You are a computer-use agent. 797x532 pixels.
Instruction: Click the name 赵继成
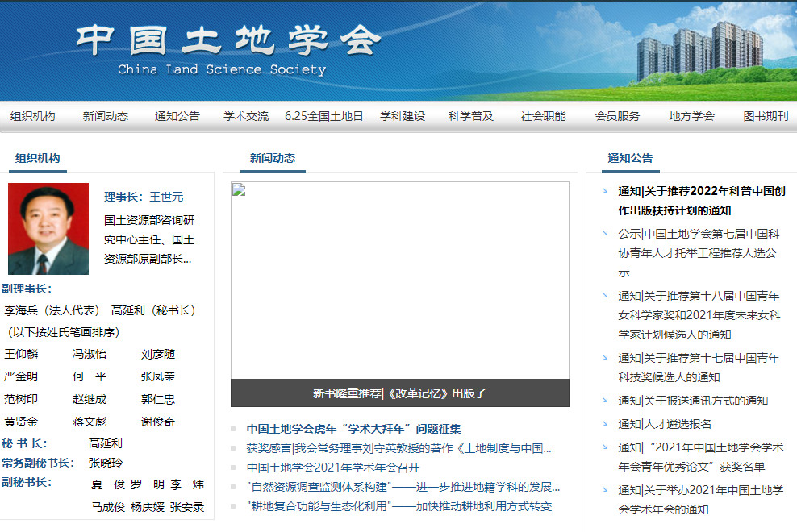(90, 399)
